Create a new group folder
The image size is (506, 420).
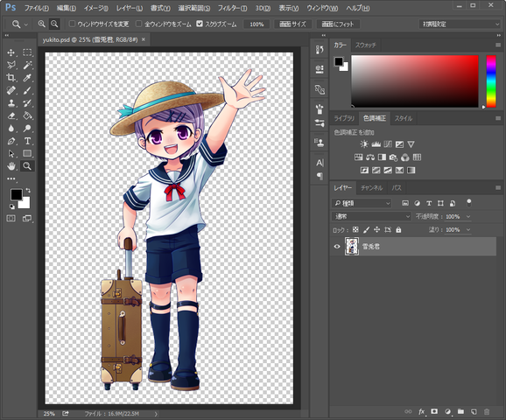pos(460,411)
